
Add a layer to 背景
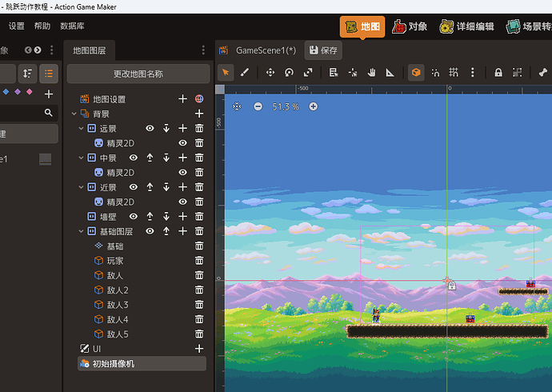(x=199, y=114)
